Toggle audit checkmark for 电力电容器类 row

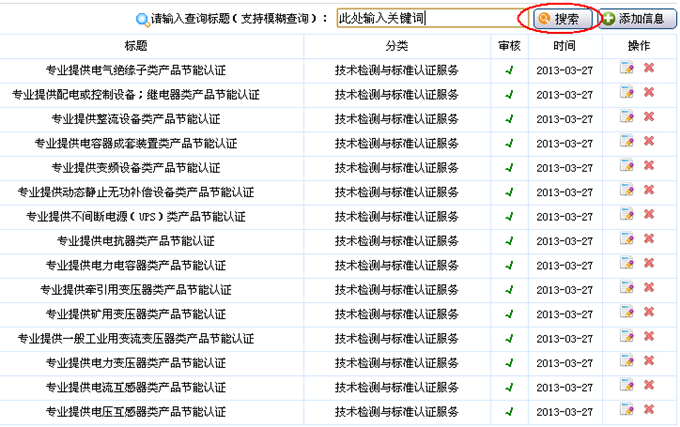coord(509,265)
